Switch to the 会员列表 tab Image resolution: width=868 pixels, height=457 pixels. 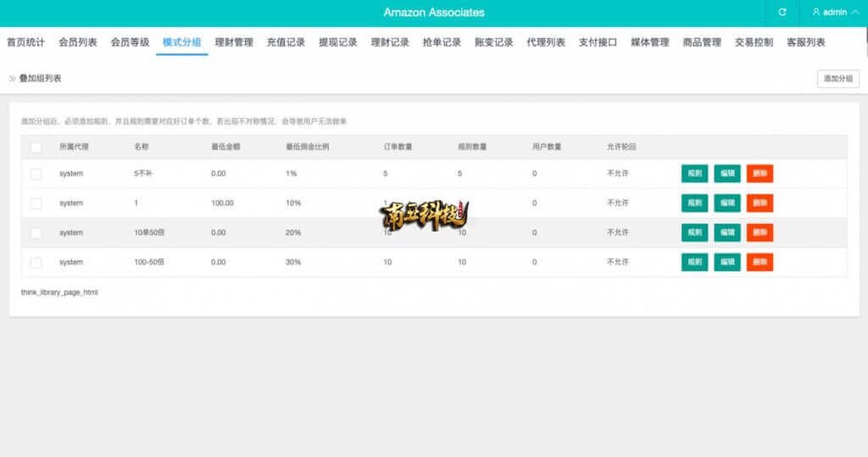tap(78, 42)
